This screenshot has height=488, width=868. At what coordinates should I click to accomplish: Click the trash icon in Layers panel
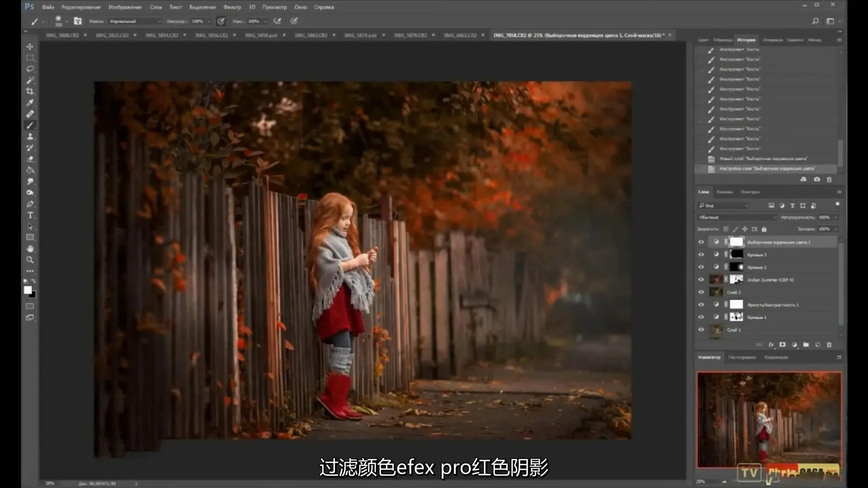(x=829, y=345)
